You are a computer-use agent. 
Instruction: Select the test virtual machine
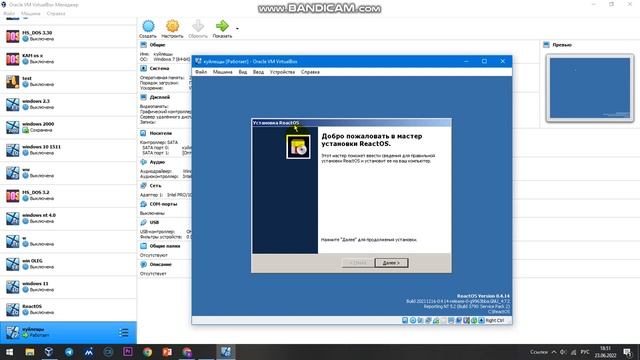click(x=68, y=82)
